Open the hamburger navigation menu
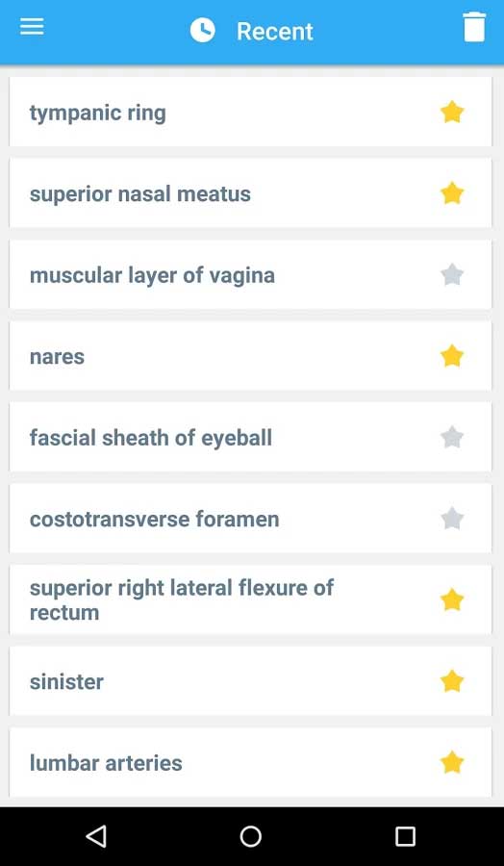Image resolution: width=504 pixels, height=866 pixels. click(x=32, y=27)
